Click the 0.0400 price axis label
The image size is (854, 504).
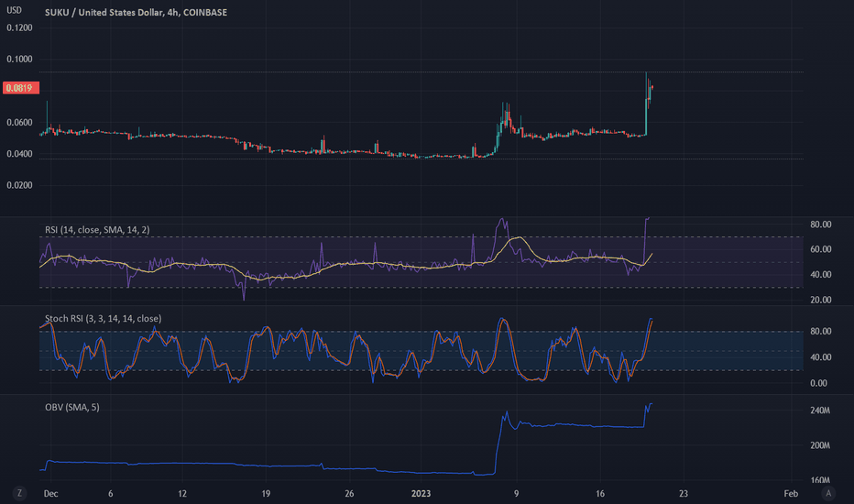(19, 154)
